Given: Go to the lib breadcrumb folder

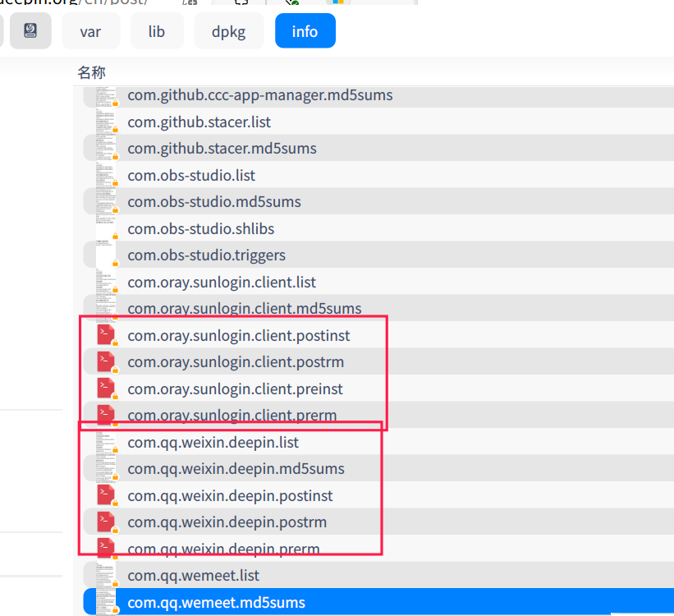Looking at the screenshot, I should point(157,31).
